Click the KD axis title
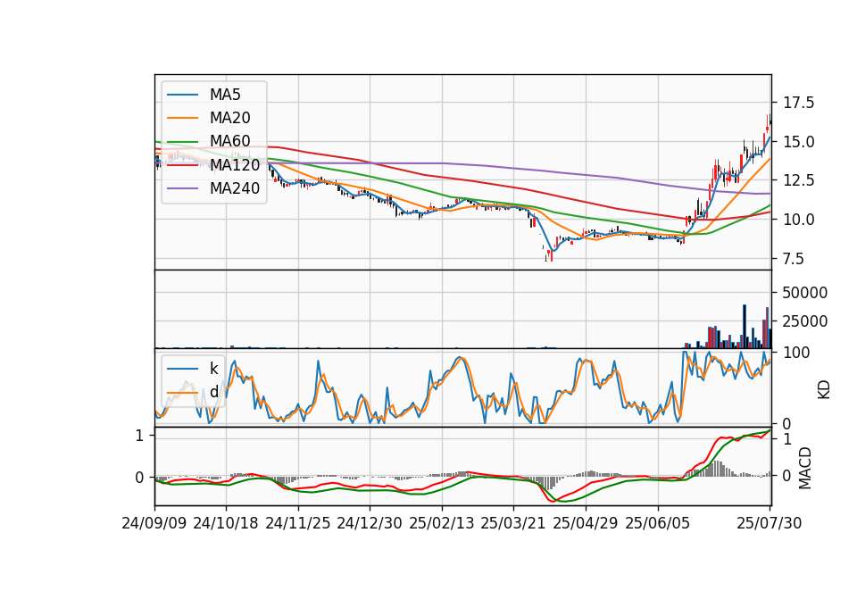Screen dimensions: 857x616 823,390
